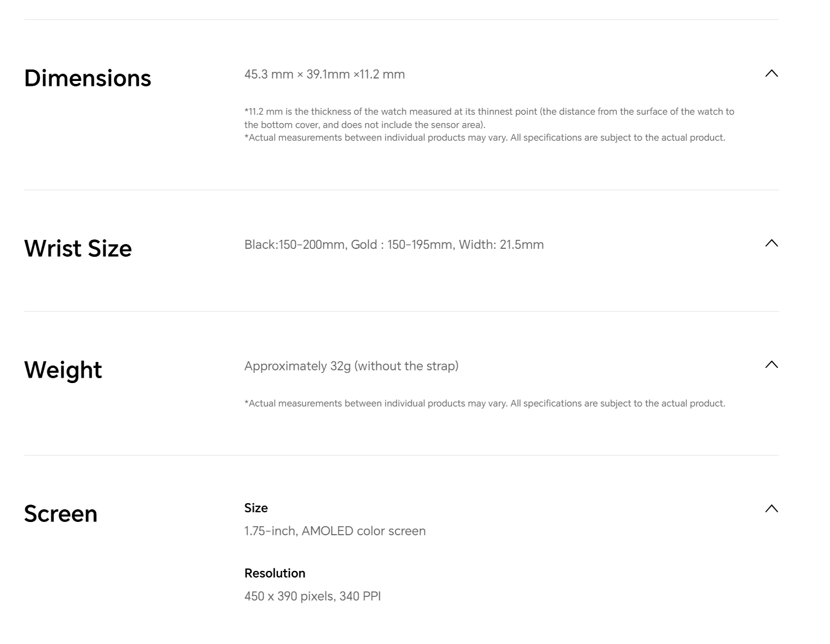The height and width of the screenshot is (644, 830).
Task: Click the Resolution label under Screen
Action: point(275,573)
